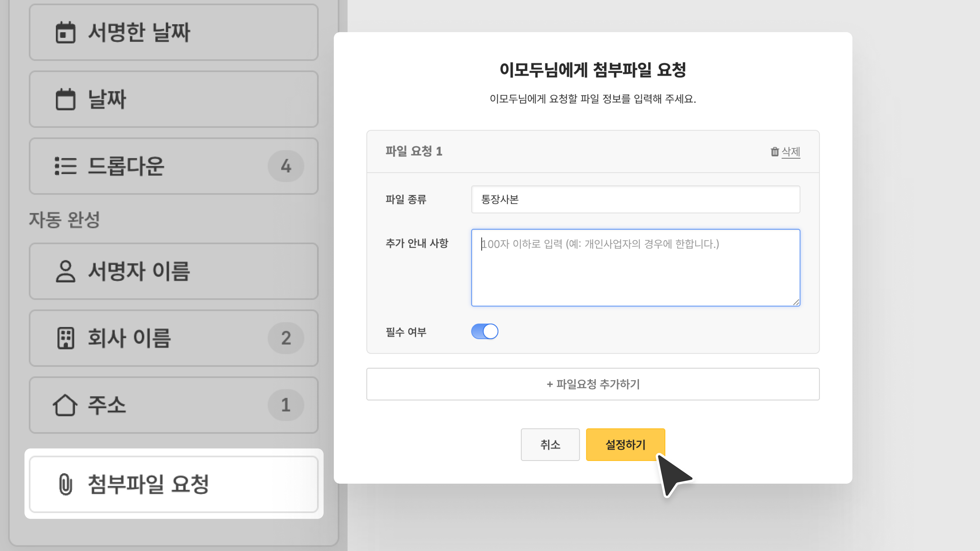
Task: Select the 서명자 이름 field item
Action: [174, 271]
